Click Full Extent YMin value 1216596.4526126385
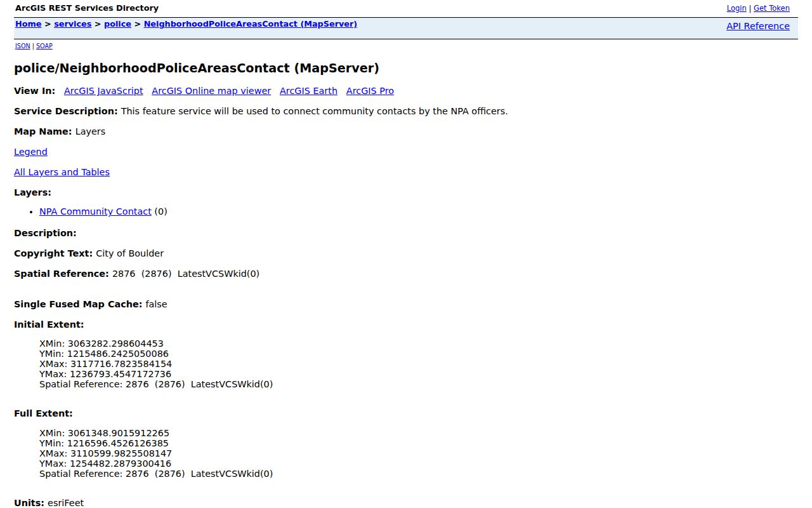 tap(118, 444)
